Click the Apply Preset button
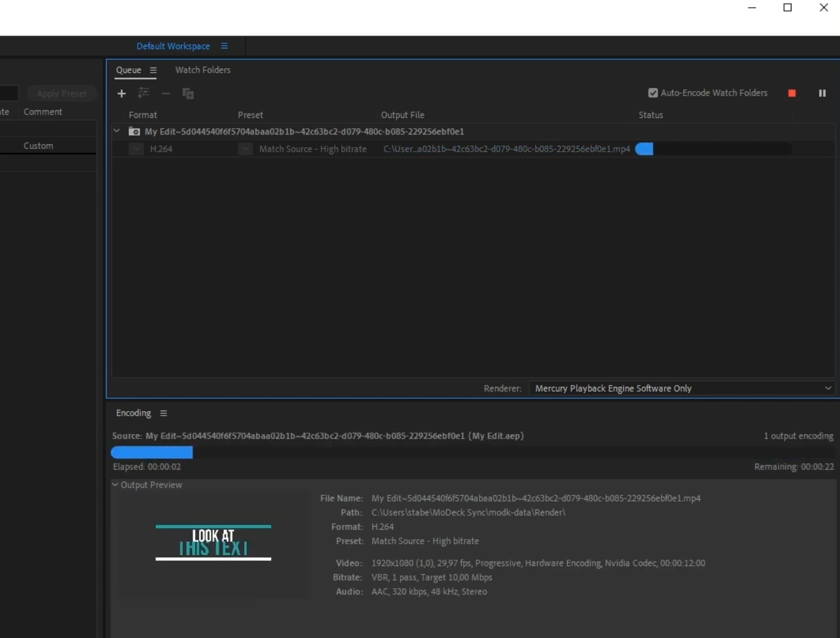This screenshot has width=840, height=638. coord(61,93)
